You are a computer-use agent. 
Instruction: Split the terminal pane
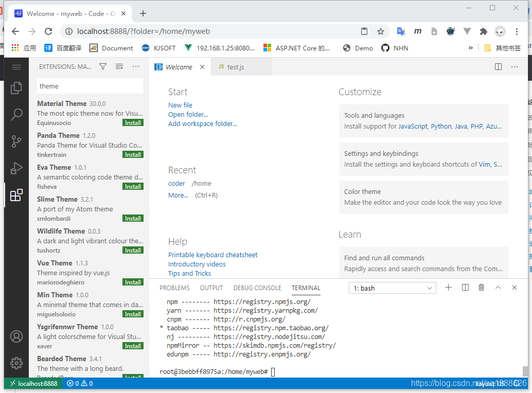(x=465, y=288)
